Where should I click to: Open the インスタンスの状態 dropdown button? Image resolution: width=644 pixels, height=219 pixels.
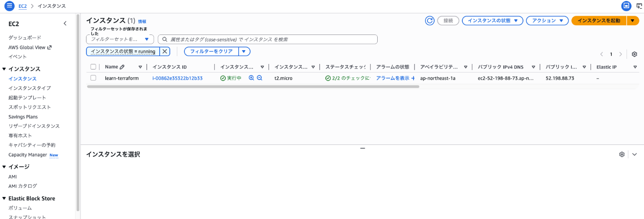(x=493, y=21)
